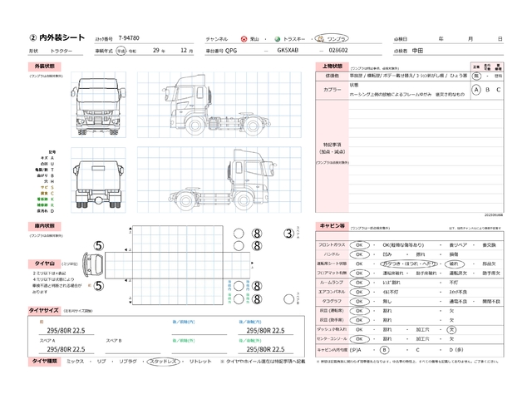The width and height of the screenshot is (532, 399).
Task: Click the circled 3 spare tire marker
Action: pyautogui.click(x=288, y=234)
